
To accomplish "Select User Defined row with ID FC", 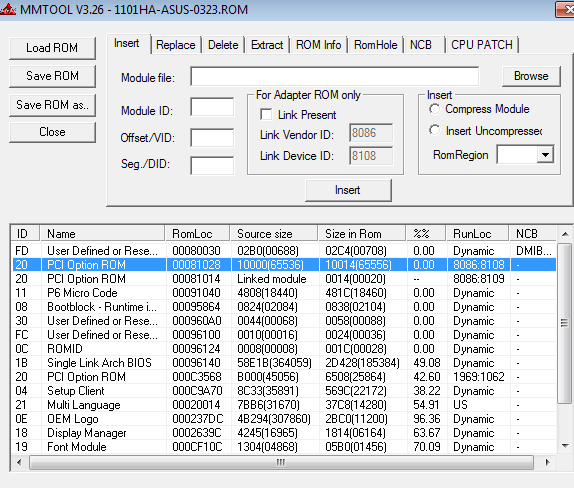I will click(x=284, y=335).
